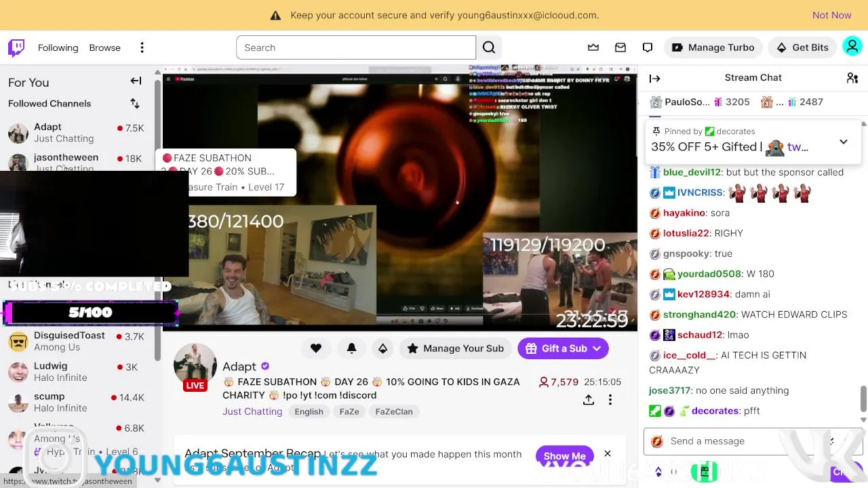This screenshot has width=868, height=488.
Task: Open scump channel in sidebar
Action: tap(76, 402)
